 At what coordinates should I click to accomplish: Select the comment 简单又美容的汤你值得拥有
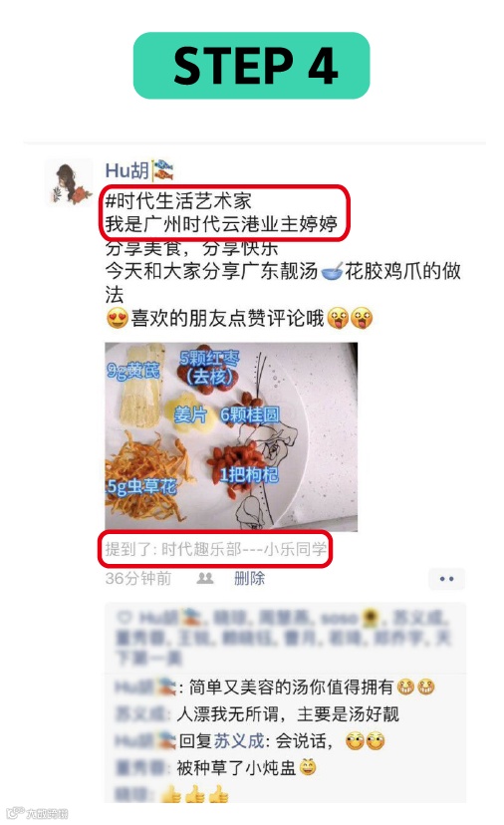click(291, 687)
